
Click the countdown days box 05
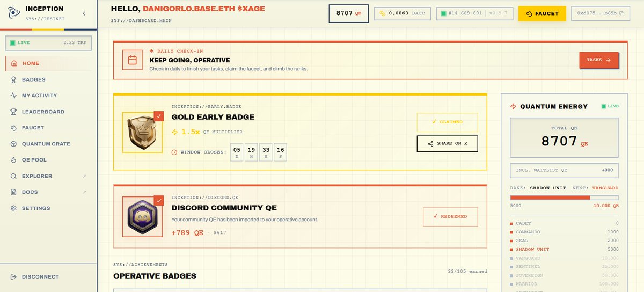click(x=237, y=152)
